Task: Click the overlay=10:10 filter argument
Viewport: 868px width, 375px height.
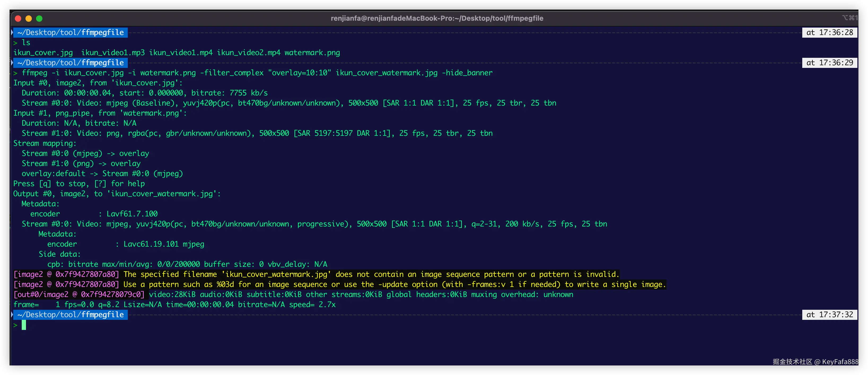Action: 300,73
